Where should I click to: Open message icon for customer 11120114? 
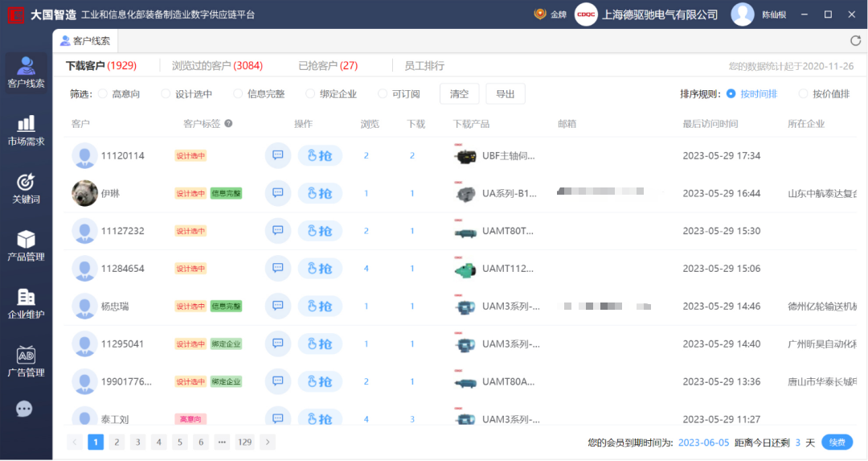click(x=278, y=155)
